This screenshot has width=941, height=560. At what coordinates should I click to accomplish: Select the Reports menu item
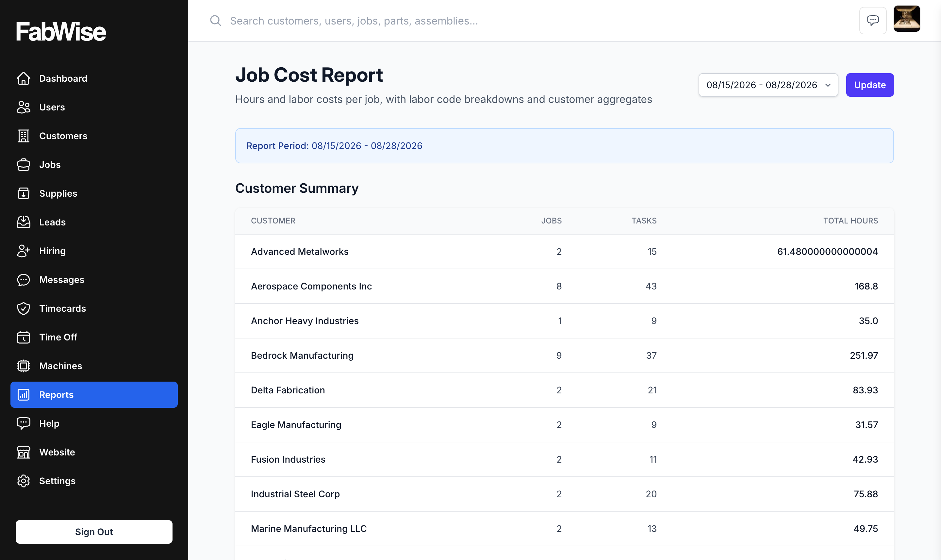point(94,395)
